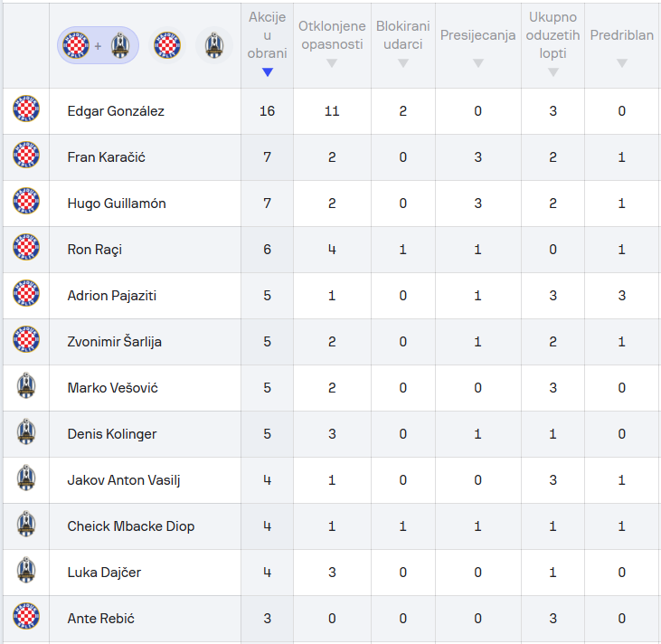
Task: Click team crest next to Fran Karačić
Action: tap(26, 156)
